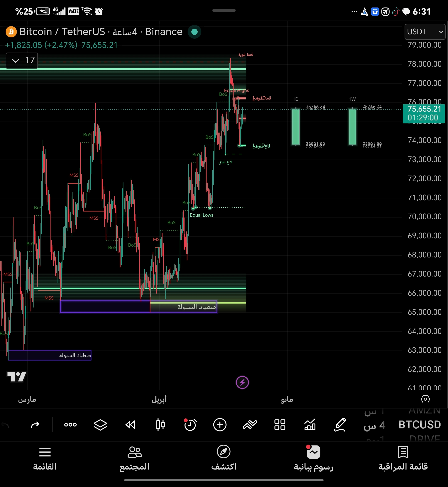The image size is (448, 487).
Task: Tap the purple lightning bolt button
Action: (x=242, y=382)
